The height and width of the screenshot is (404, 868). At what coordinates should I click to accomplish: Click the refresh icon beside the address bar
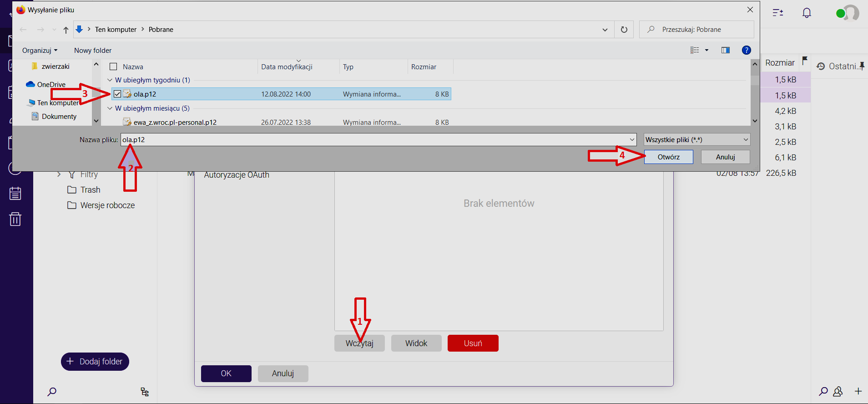click(x=624, y=30)
